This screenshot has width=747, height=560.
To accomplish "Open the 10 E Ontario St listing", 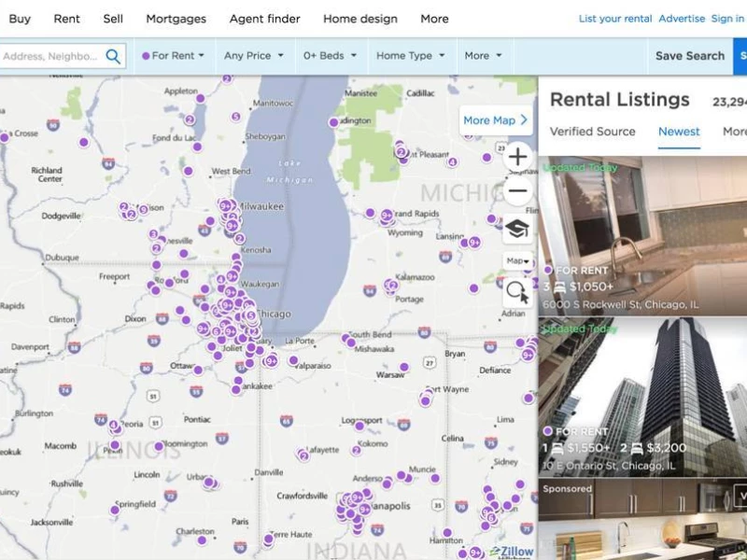I will (642, 398).
